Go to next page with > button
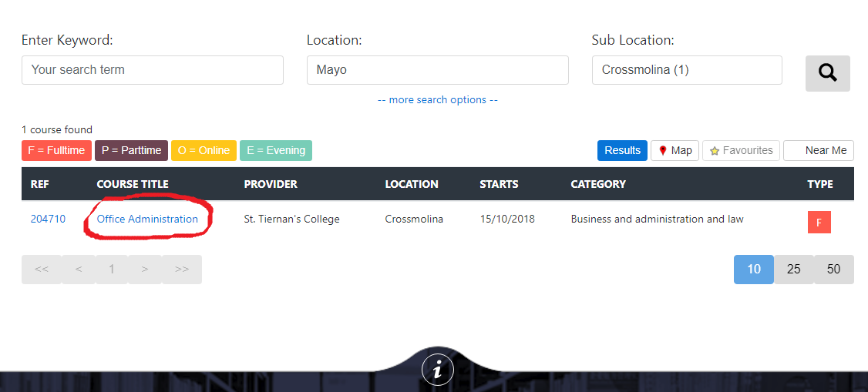 [145, 270]
